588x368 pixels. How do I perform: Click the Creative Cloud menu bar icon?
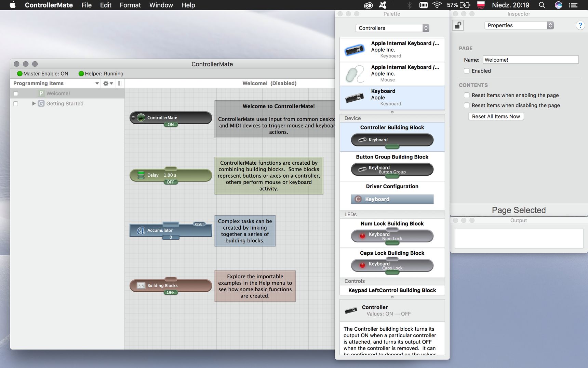368,5
